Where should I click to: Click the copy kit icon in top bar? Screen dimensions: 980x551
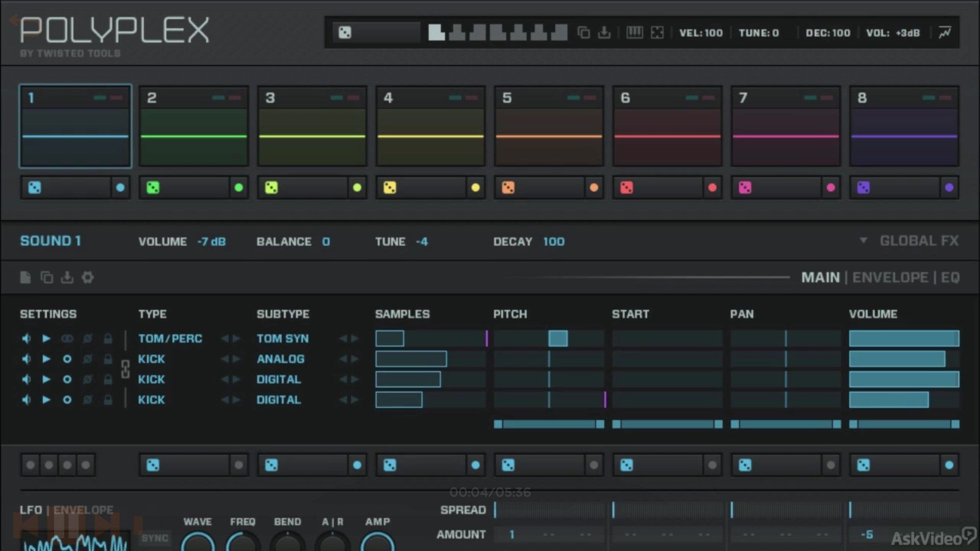(x=583, y=33)
